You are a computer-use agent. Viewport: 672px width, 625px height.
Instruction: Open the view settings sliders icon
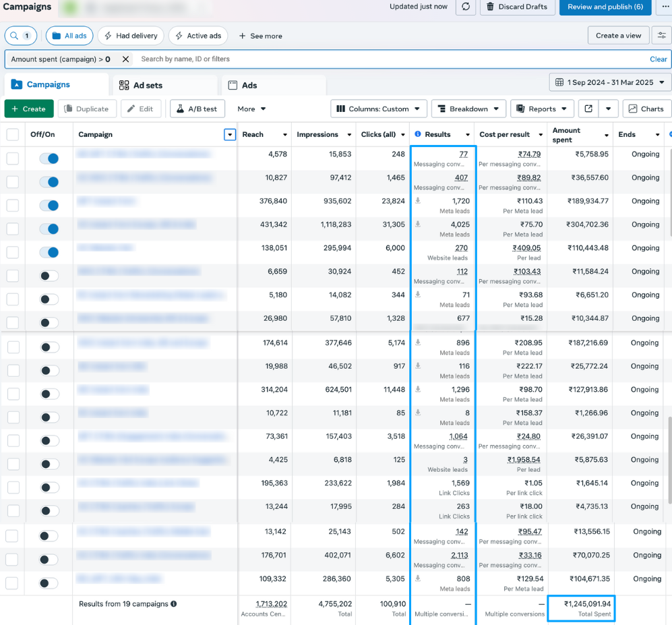tap(662, 36)
